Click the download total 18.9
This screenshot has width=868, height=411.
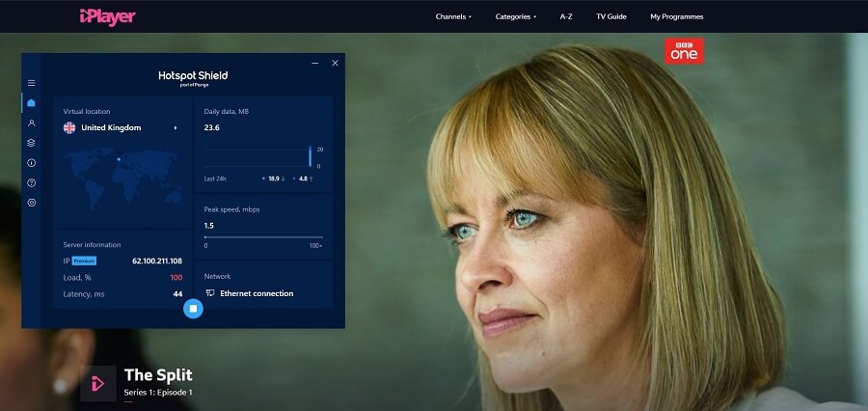point(274,178)
